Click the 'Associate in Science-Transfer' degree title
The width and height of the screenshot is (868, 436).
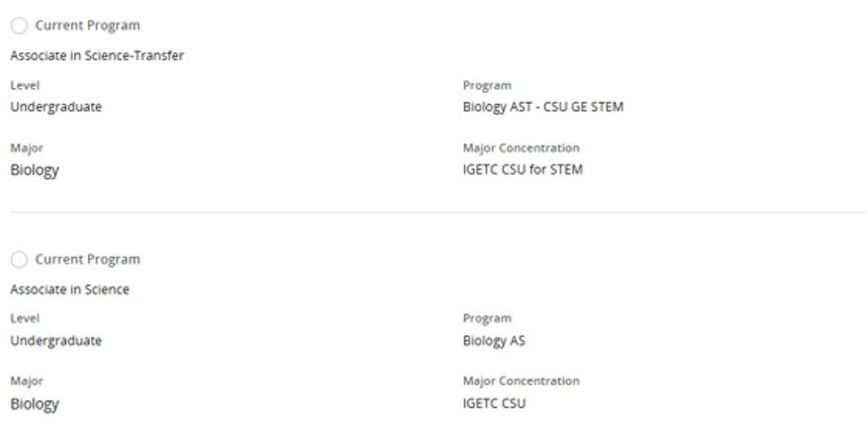point(97,55)
